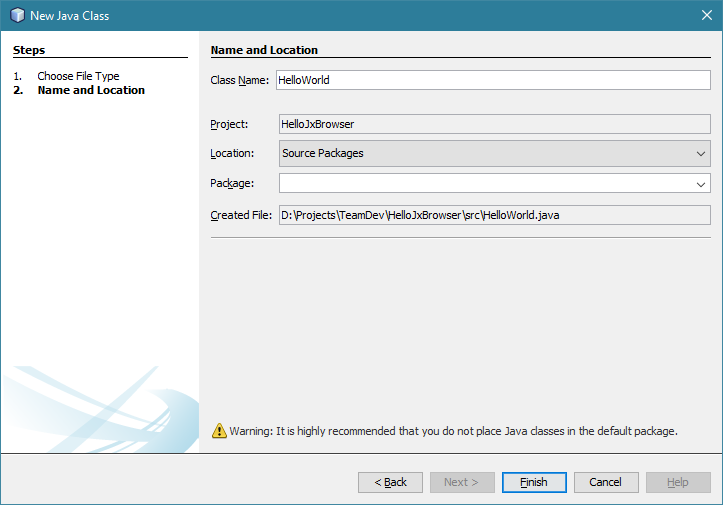The image size is (723, 505).
Task: Go back with the < Back button
Action: point(390,482)
